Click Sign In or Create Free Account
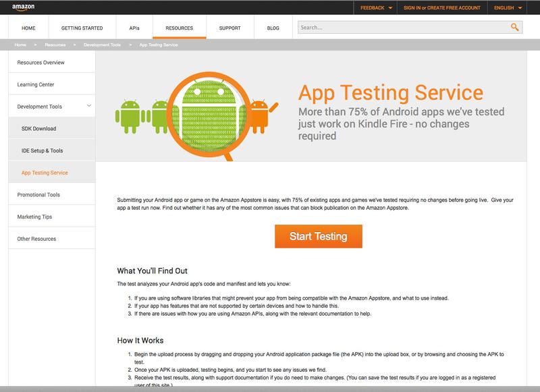540x392 pixels. coord(442,7)
